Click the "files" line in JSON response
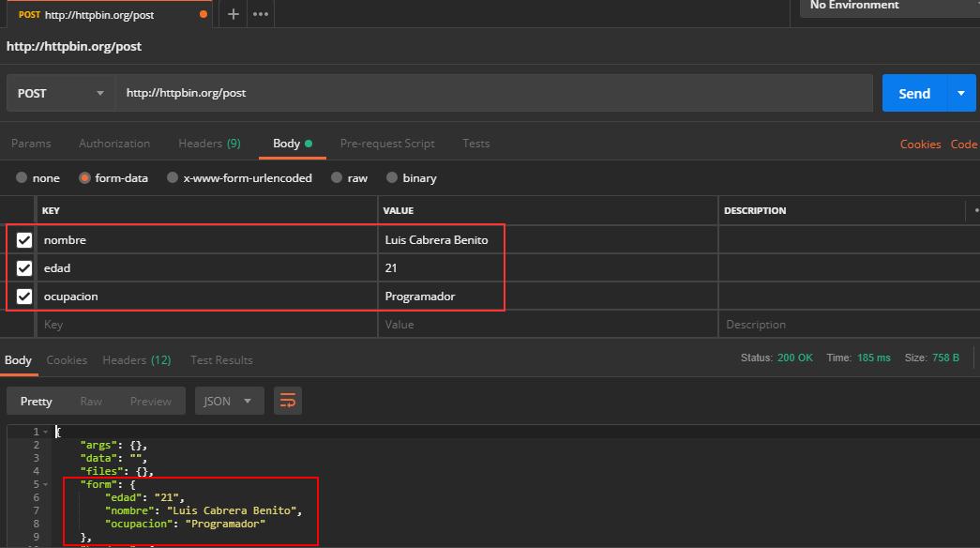Screen dimensions: 980x548 pos(117,471)
